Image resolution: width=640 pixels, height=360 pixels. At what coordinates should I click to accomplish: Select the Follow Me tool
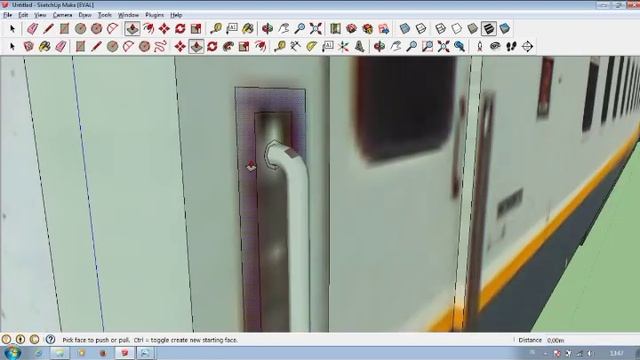(x=228, y=46)
